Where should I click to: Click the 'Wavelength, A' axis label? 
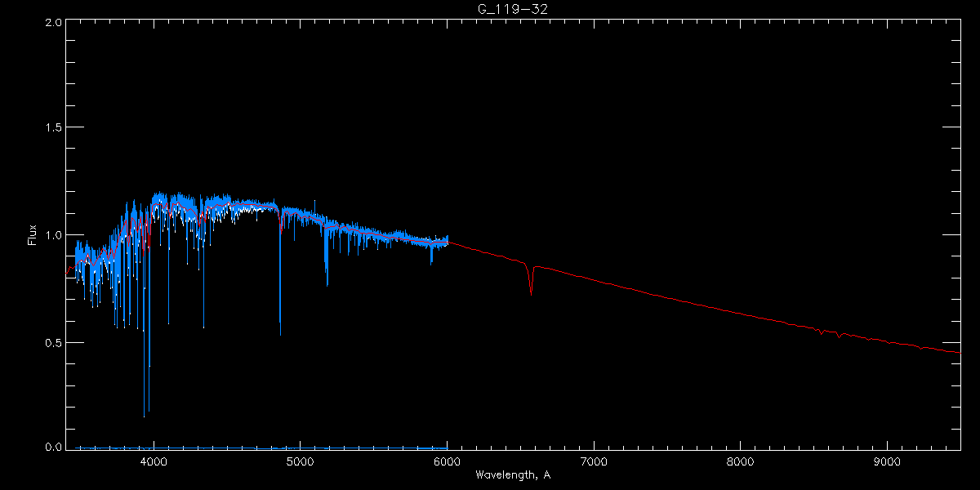point(513,474)
